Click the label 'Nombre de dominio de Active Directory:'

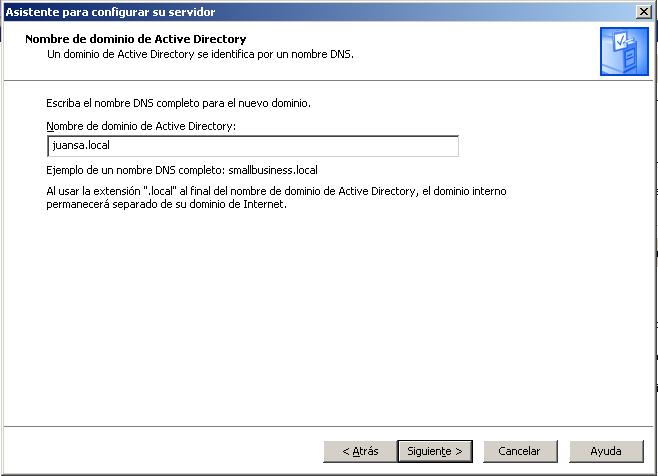pyautogui.click(x=141, y=126)
